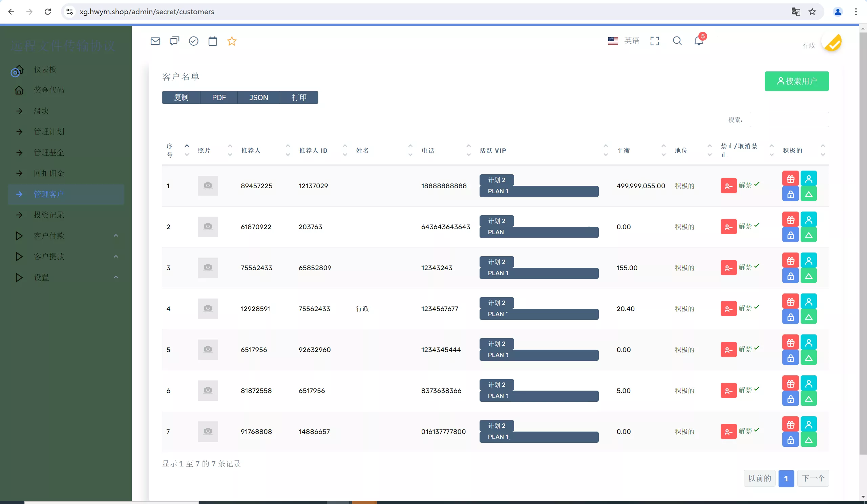Click the green 搜索用户 button
This screenshot has width=867, height=504.
(797, 81)
